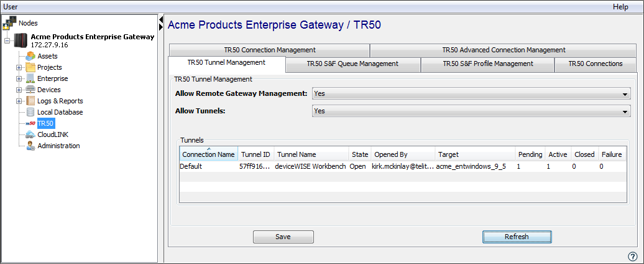Click the Nodes root icon
The height and width of the screenshot is (264, 644).
[10, 23]
